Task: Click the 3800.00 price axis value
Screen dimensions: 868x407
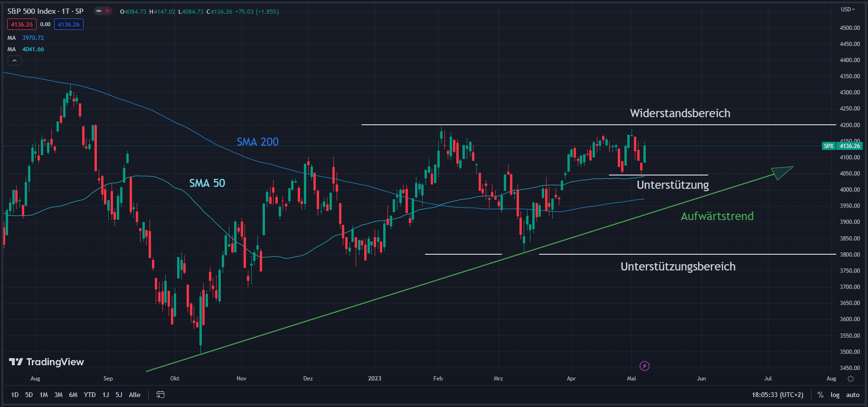Action: pyautogui.click(x=849, y=254)
